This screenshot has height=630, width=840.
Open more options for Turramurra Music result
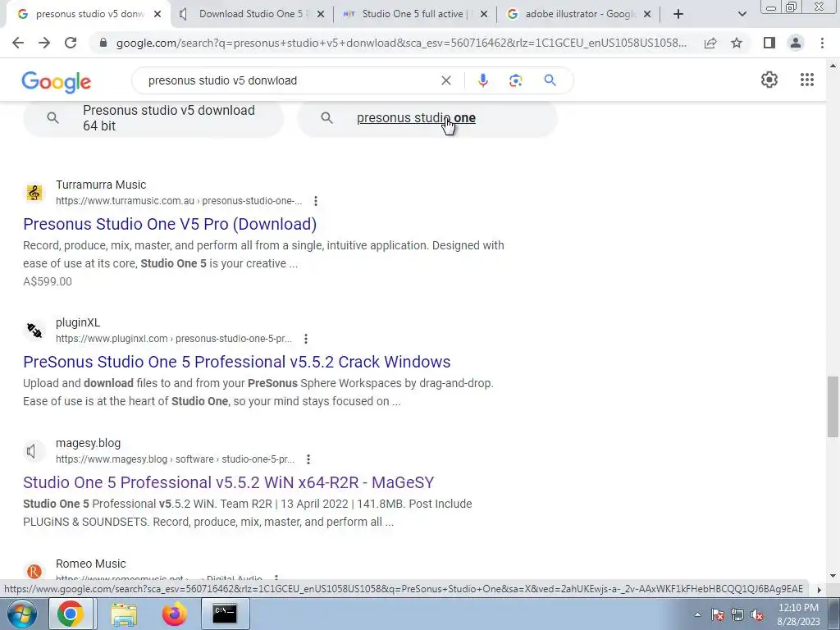pos(316,201)
